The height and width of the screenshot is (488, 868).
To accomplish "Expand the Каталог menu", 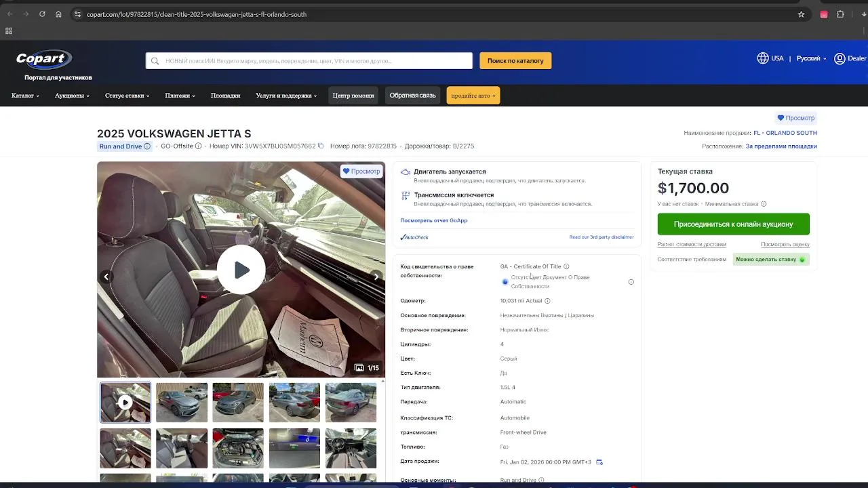I will pos(25,96).
